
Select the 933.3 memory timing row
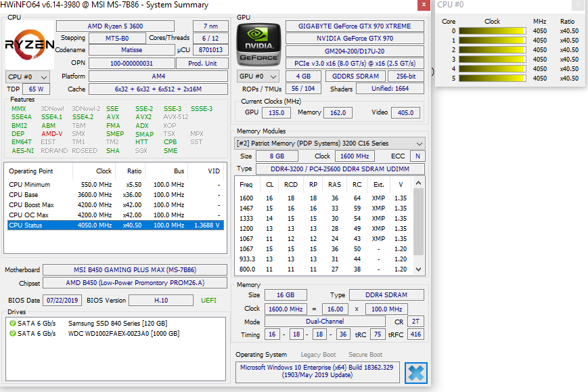coord(324,259)
